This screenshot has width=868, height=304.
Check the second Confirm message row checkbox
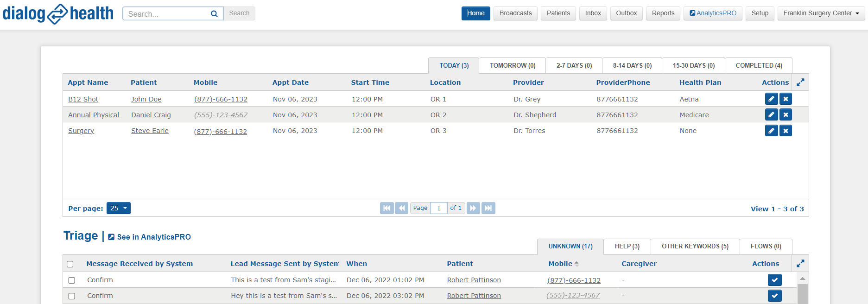pyautogui.click(x=72, y=296)
